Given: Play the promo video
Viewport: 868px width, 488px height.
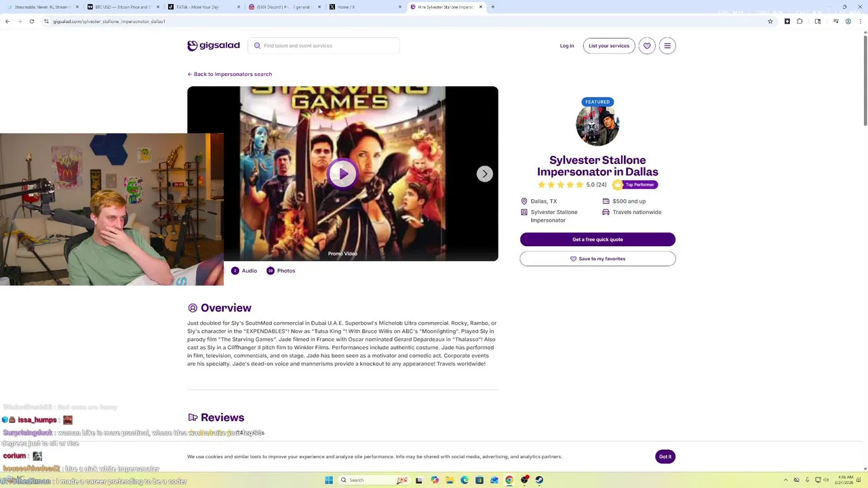Looking at the screenshot, I should point(342,174).
